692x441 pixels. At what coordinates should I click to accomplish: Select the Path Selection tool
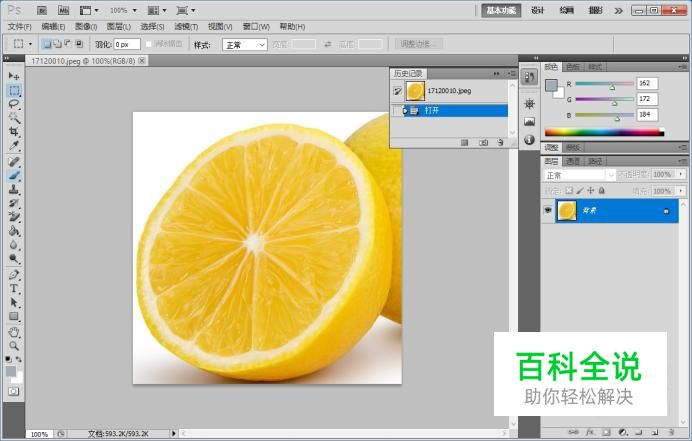point(14,302)
